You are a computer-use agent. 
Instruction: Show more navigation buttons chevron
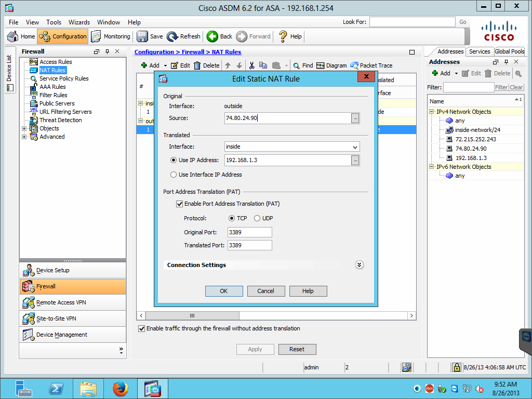pos(121,351)
